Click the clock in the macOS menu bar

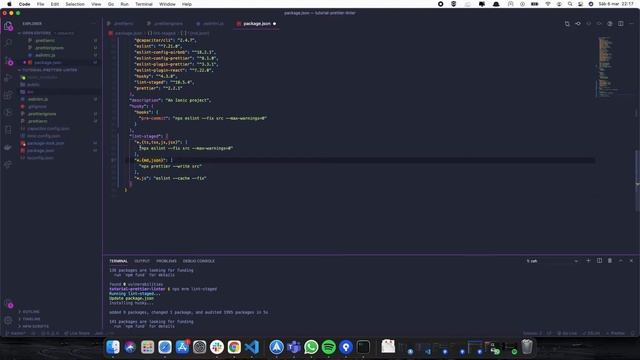click(616, 4)
